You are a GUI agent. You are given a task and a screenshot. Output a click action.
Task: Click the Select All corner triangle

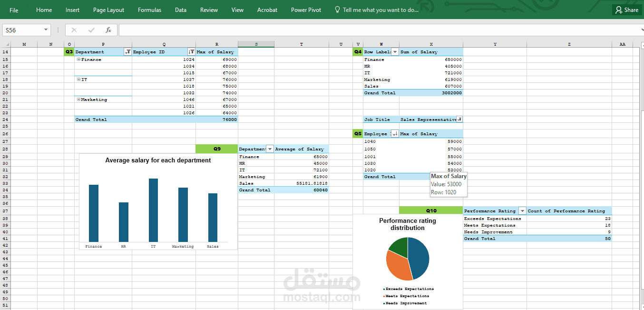tap(6, 44)
